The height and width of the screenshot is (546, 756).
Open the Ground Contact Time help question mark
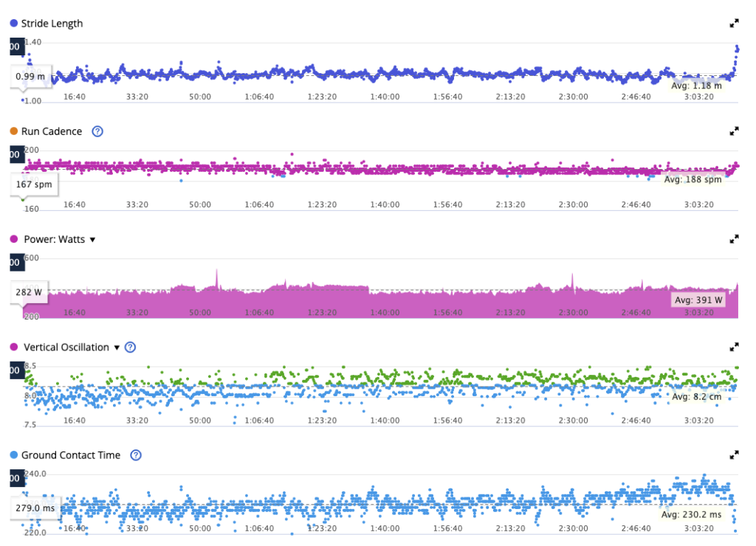coord(136,455)
